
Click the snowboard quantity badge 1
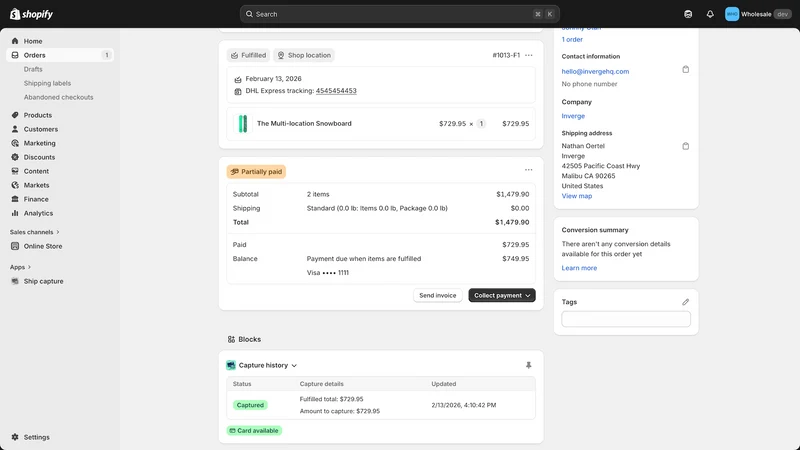[481, 123]
